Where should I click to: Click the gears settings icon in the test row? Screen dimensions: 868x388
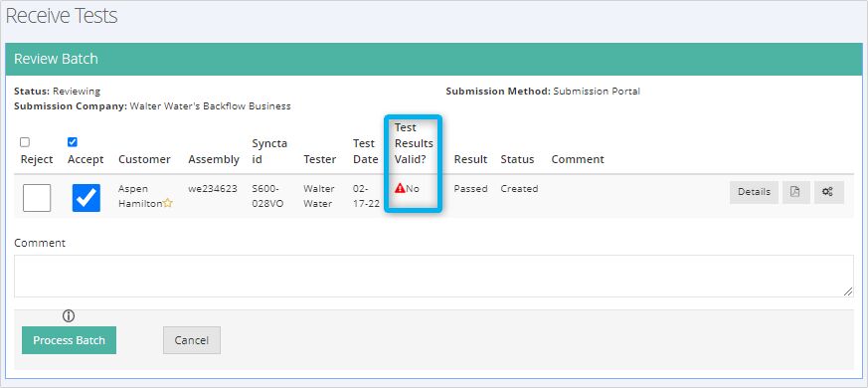click(x=828, y=192)
